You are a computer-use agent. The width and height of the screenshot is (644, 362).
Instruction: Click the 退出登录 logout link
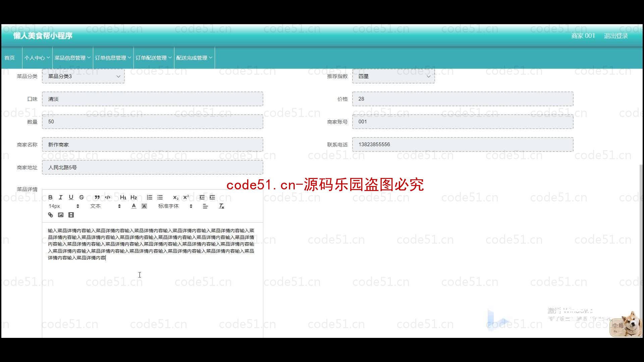616,36
